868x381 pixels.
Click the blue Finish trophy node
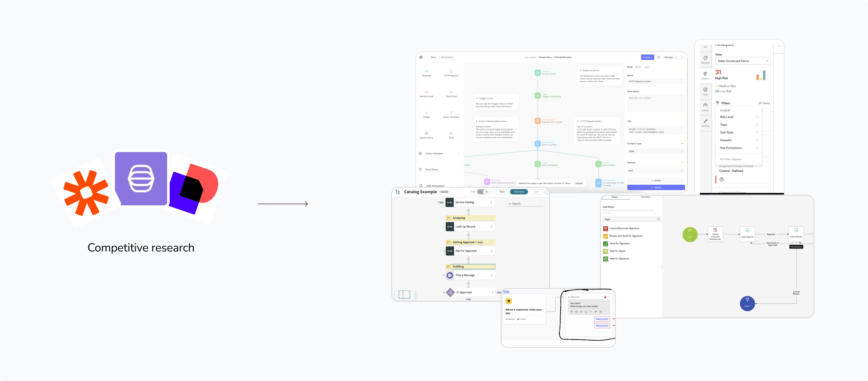pos(747,303)
